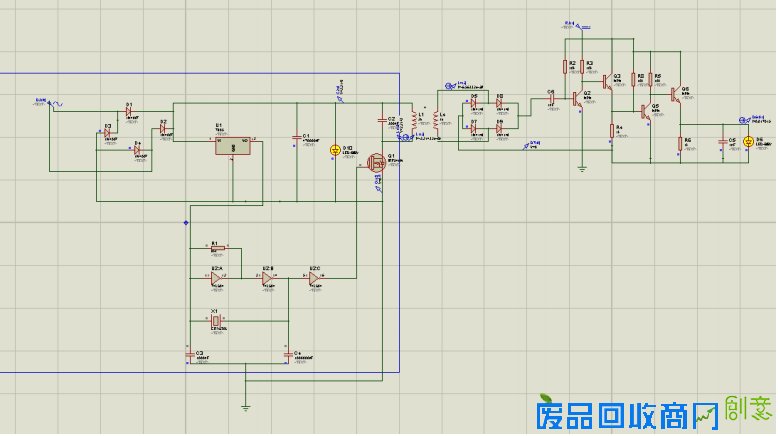
Task: Click the Q2 transistor symbol
Action: (576, 98)
